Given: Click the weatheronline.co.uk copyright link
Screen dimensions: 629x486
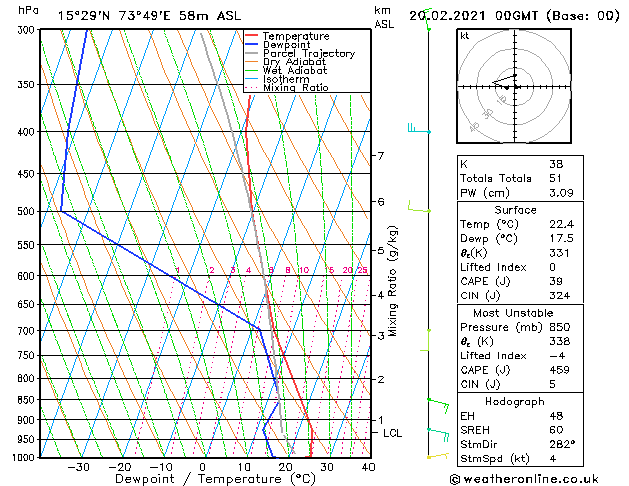Looking at the screenshot, I should coord(524,479).
